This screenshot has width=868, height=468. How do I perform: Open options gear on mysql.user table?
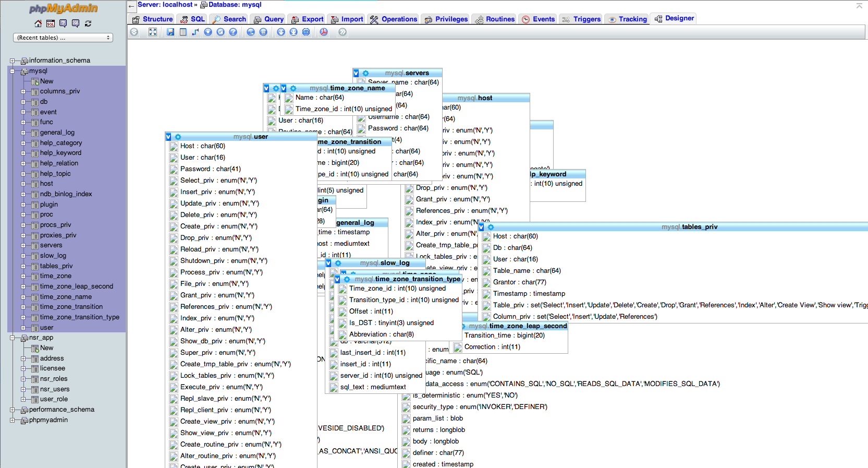click(178, 137)
